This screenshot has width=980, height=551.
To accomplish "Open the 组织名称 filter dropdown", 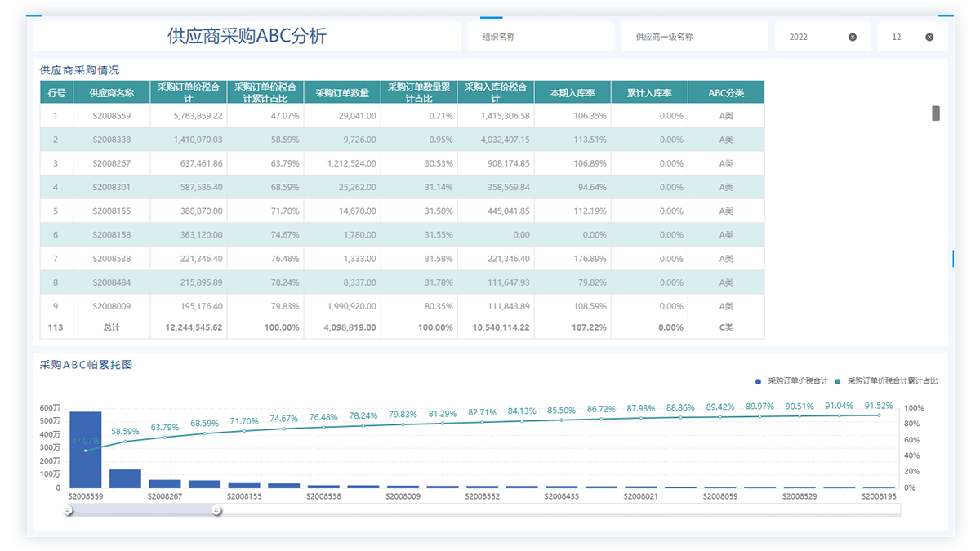I will click(540, 38).
